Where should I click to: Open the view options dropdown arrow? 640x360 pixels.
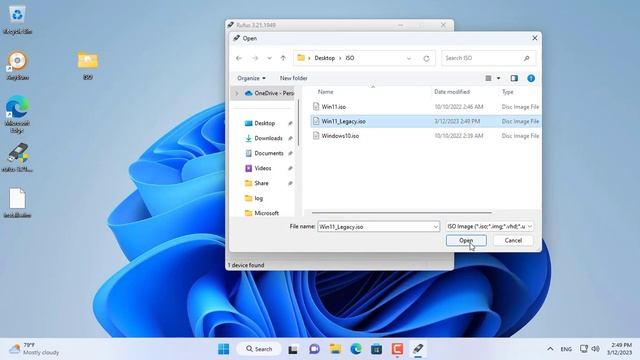pyautogui.click(x=498, y=78)
